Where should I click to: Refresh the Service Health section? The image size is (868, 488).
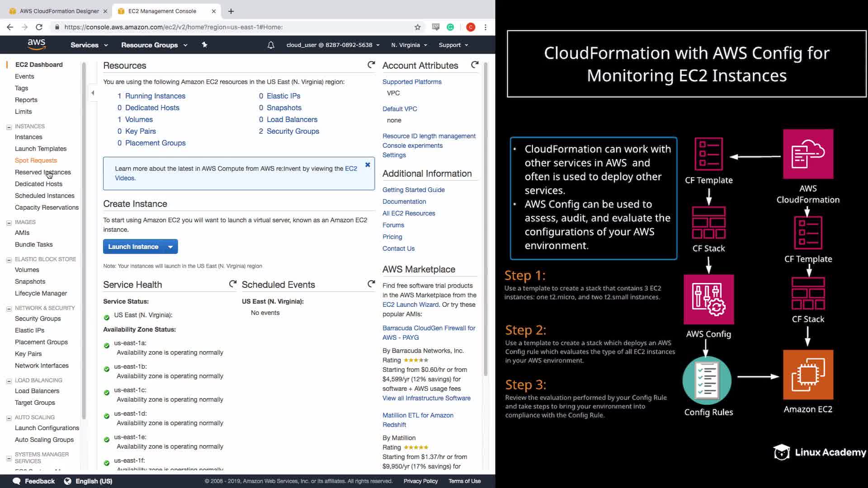click(x=232, y=284)
